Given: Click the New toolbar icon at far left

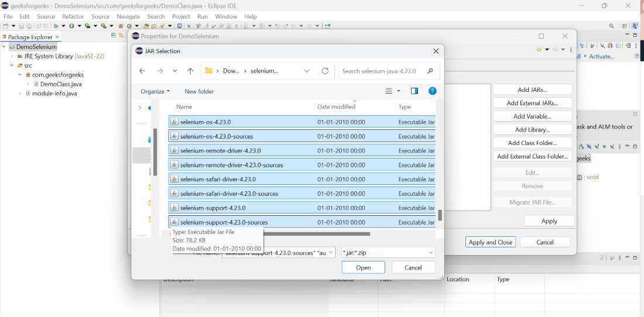Looking at the screenshot, I should 5,26.
